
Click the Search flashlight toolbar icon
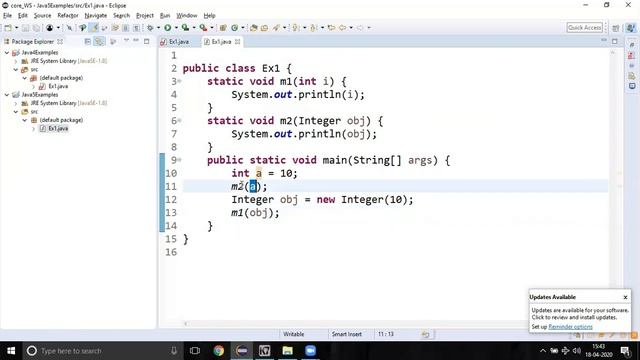pyautogui.click(x=277, y=28)
